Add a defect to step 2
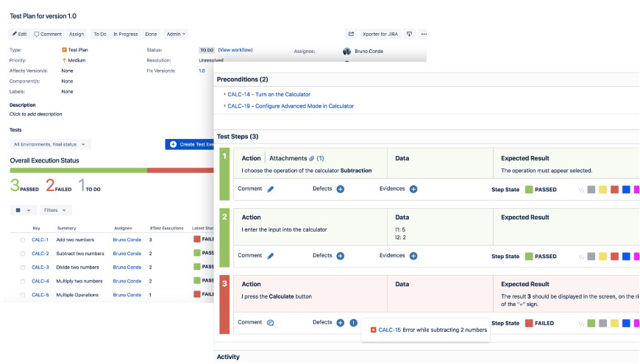This screenshot has width=640, height=364. [340, 256]
